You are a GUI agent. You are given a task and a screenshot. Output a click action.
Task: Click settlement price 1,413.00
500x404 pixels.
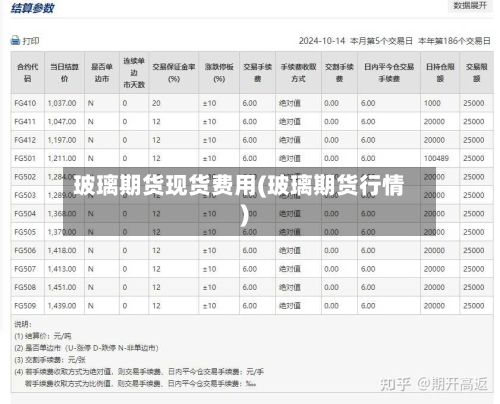pyautogui.click(x=62, y=269)
